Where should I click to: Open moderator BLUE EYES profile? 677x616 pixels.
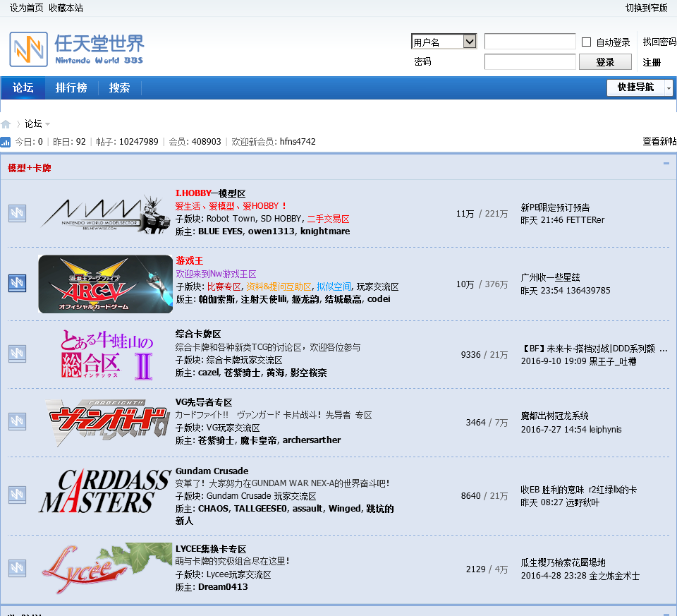click(x=220, y=231)
